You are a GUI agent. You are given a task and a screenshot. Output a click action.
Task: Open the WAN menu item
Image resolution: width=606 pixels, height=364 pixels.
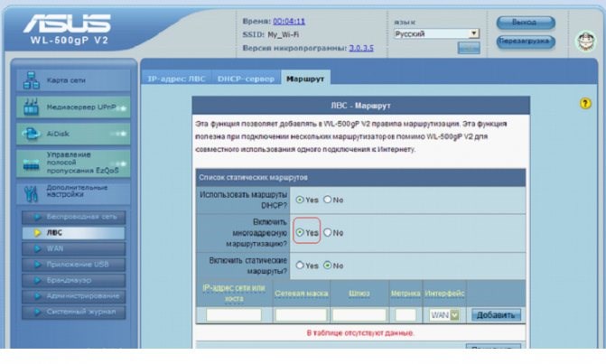pos(73,249)
